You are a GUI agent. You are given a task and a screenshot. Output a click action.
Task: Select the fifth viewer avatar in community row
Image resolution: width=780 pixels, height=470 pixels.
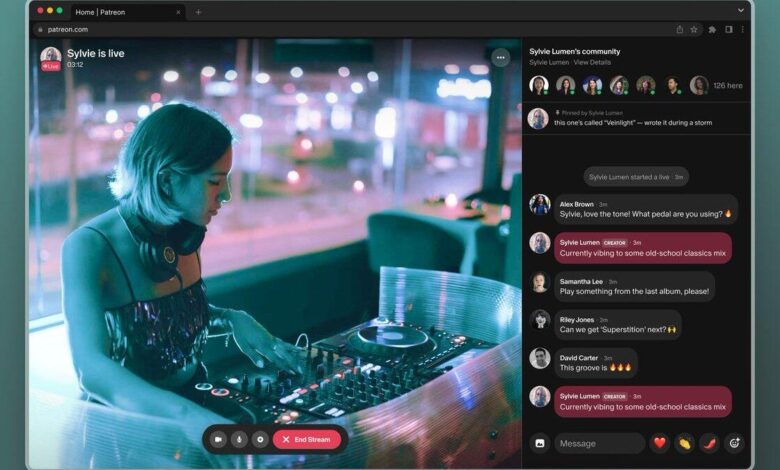[x=646, y=85]
